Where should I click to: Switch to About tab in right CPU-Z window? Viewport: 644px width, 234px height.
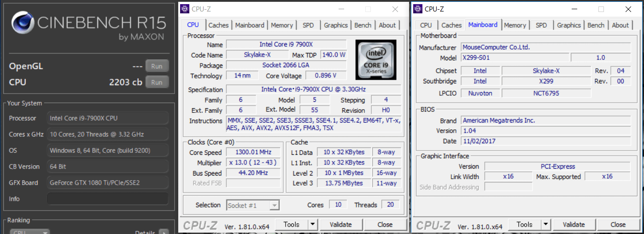coord(621,25)
